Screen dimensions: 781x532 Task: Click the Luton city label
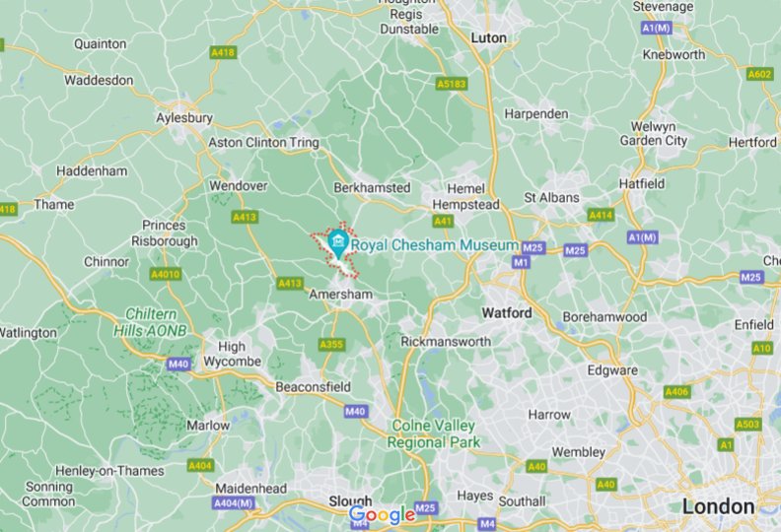pyautogui.click(x=489, y=37)
